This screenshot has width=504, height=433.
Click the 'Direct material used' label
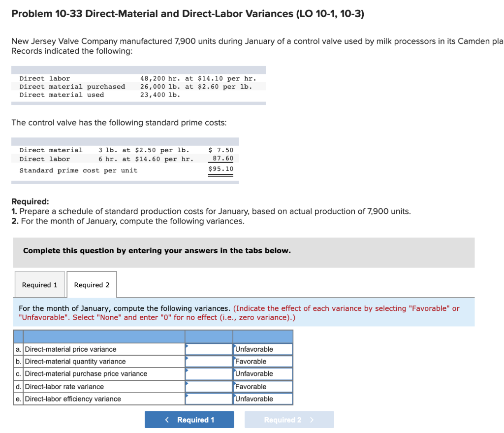click(x=62, y=95)
